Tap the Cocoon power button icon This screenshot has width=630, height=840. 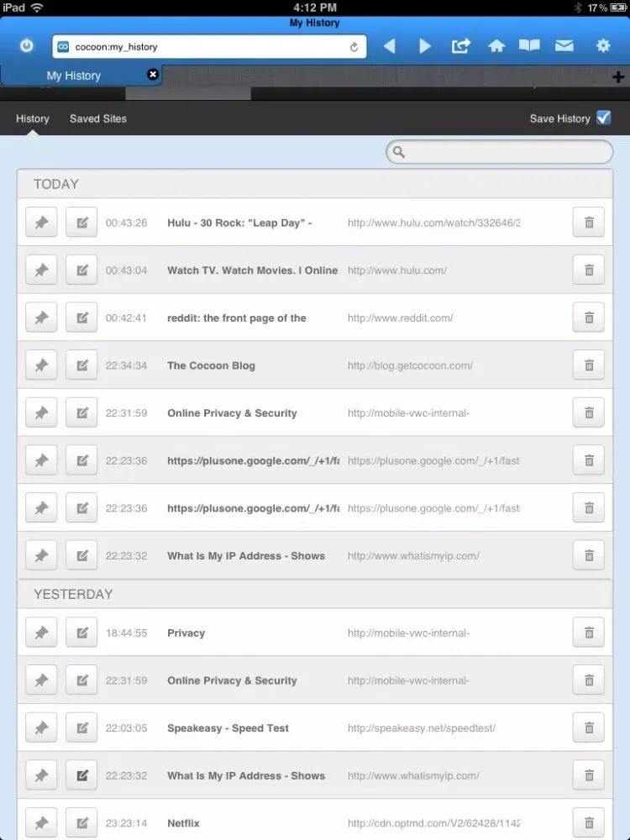[x=26, y=46]
